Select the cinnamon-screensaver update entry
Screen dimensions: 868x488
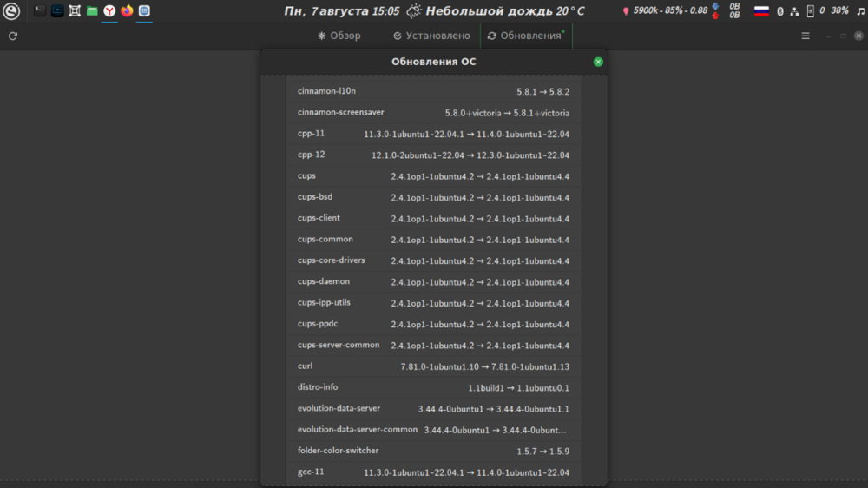(433, 113)
